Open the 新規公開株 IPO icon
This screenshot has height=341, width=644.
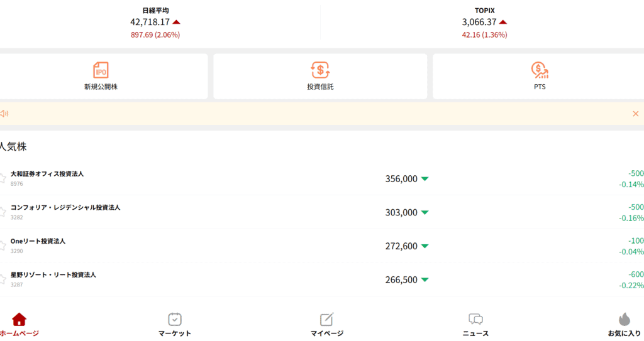point(101,70)
